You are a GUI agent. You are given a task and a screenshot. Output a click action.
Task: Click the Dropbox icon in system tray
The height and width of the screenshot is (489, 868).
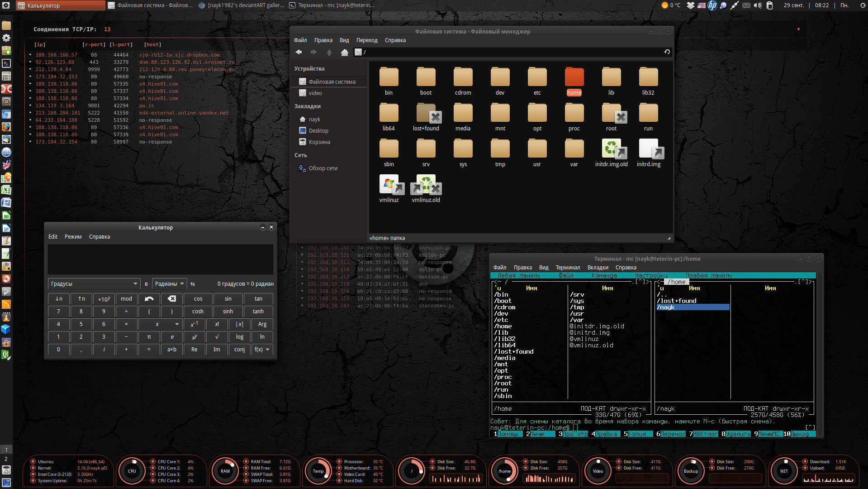click(x=690, y=5)
